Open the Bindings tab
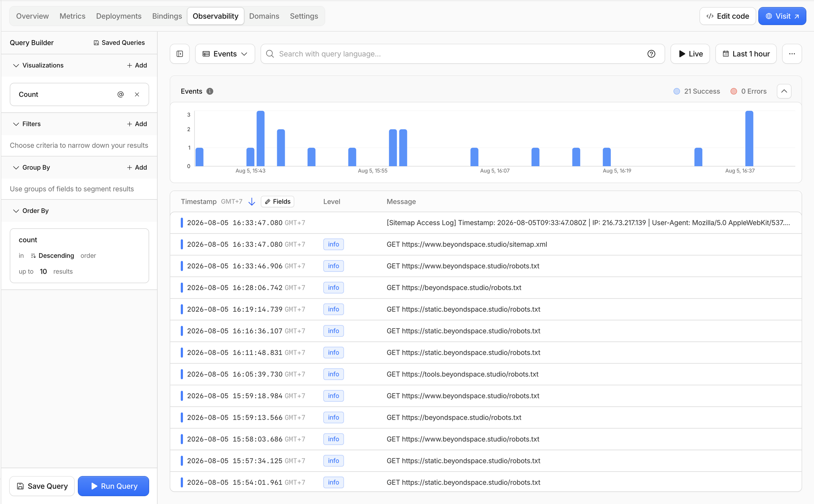The height and width of the screenshot is (504, 814). tap(167, 16)
